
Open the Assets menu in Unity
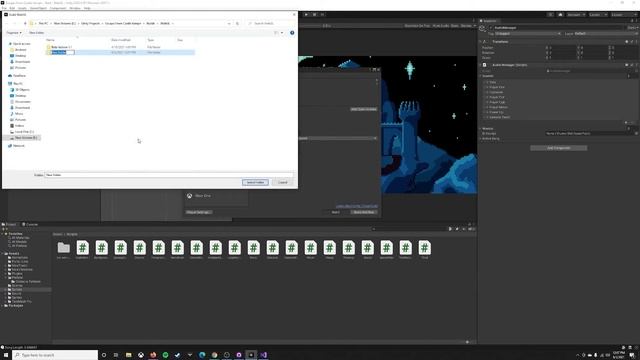[22, 8]
